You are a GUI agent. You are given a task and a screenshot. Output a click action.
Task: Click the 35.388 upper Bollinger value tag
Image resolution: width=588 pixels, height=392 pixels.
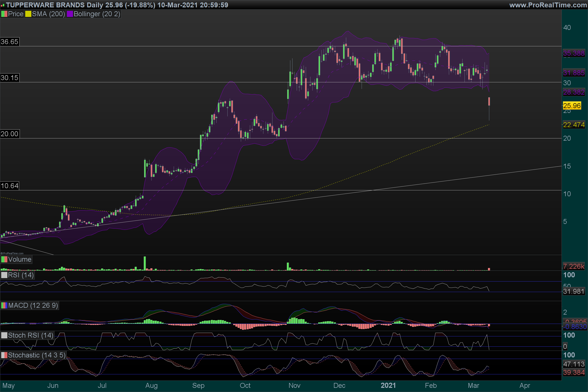coord(574,53)
